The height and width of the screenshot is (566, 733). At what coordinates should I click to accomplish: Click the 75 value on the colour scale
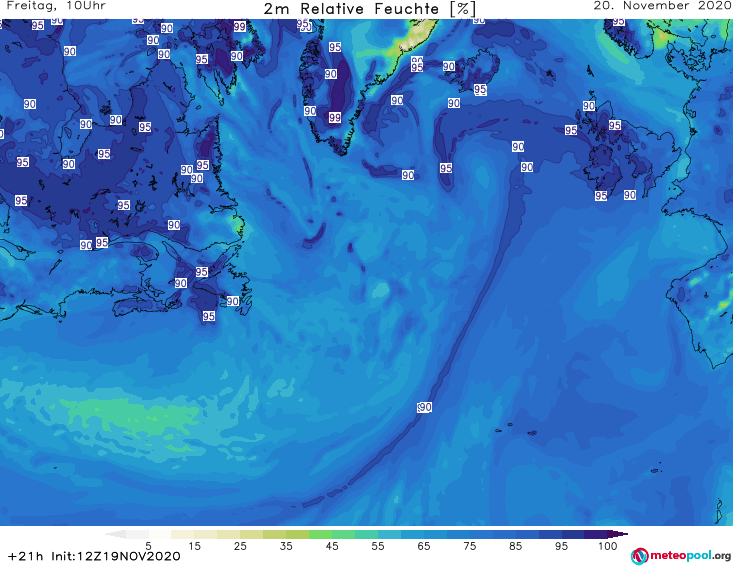point(469,546)
